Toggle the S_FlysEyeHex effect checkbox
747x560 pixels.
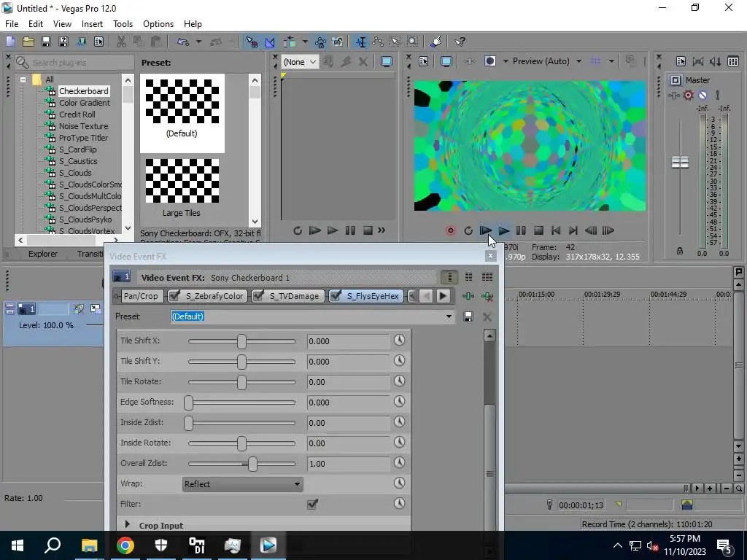tap(336, 296)
